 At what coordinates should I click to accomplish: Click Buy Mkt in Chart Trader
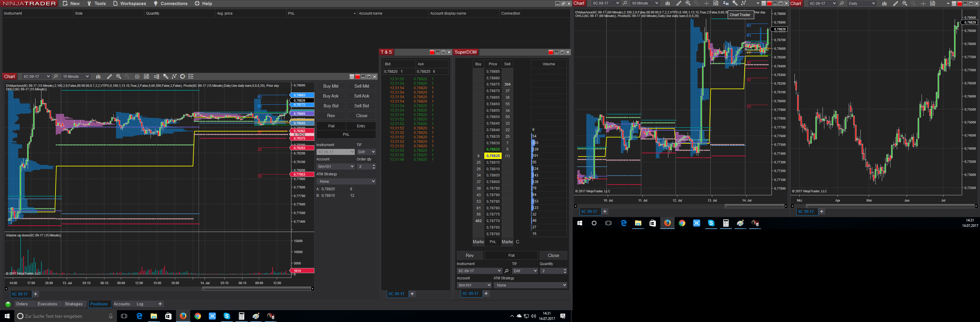331,86
